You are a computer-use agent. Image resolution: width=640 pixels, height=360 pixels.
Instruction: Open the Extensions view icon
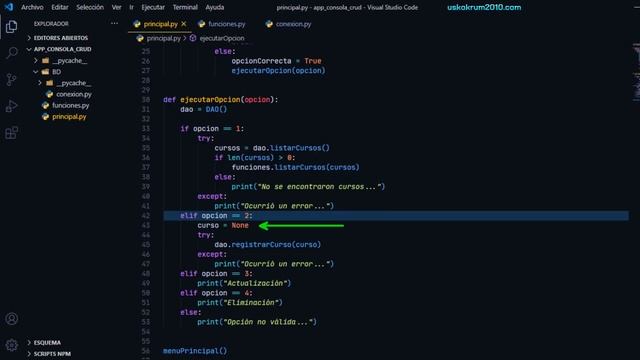point(11,133)
